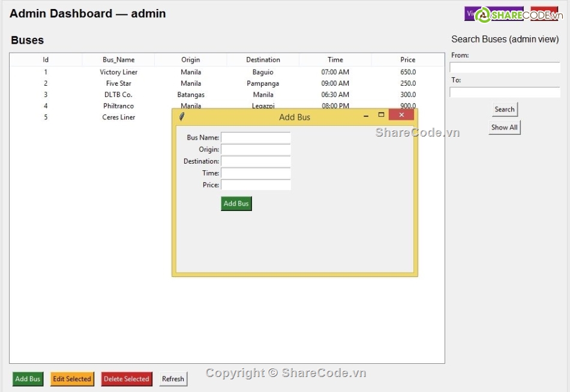Click the Price column header to sort

pos(408,59)
